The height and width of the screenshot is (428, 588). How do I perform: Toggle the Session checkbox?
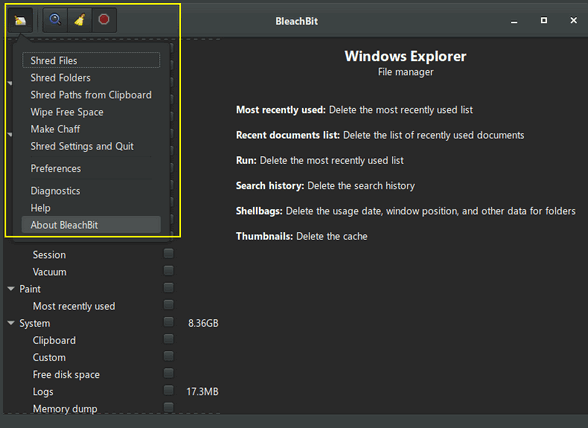tap(169, 254)
